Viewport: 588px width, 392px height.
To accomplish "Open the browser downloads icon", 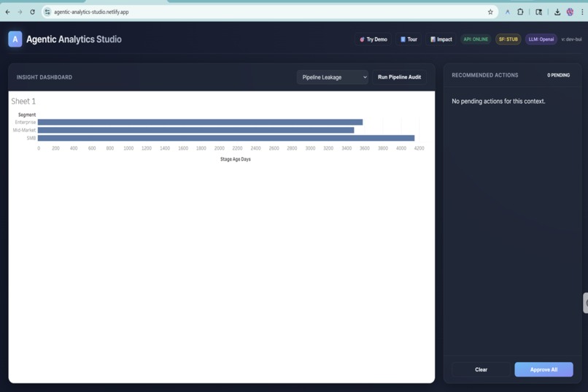I will point(557,12).
